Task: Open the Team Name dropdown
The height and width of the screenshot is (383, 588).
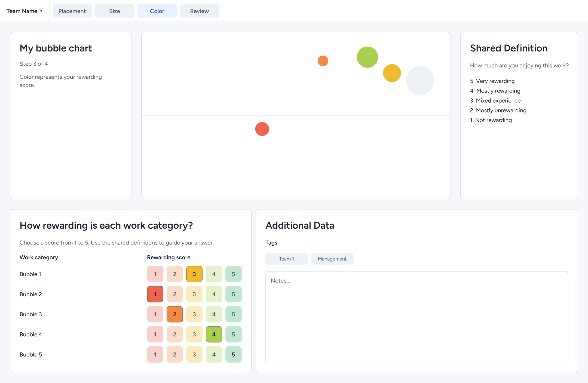Action: [24, 11]
